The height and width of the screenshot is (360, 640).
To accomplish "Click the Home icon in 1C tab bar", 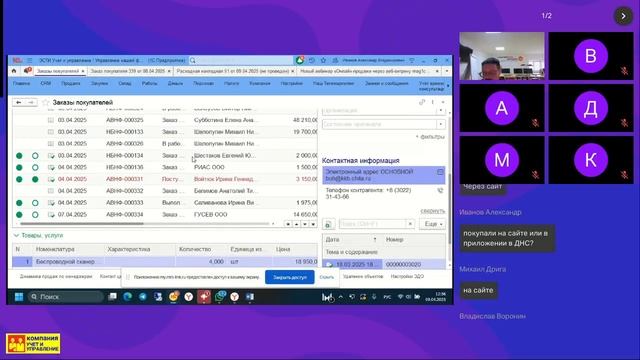I will (x=14, y=71).
